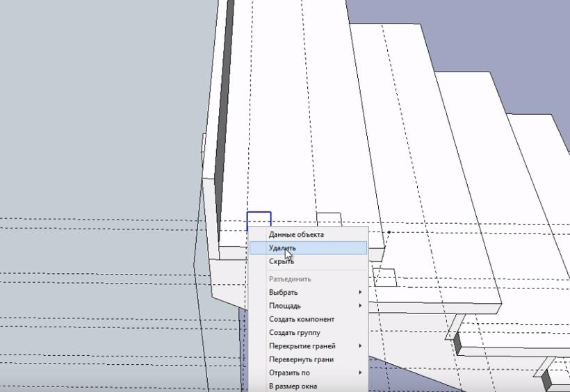Pick the small rectangle on the second step
The width and height of the screenshot is (570, 392).
[x=384, y=278]
